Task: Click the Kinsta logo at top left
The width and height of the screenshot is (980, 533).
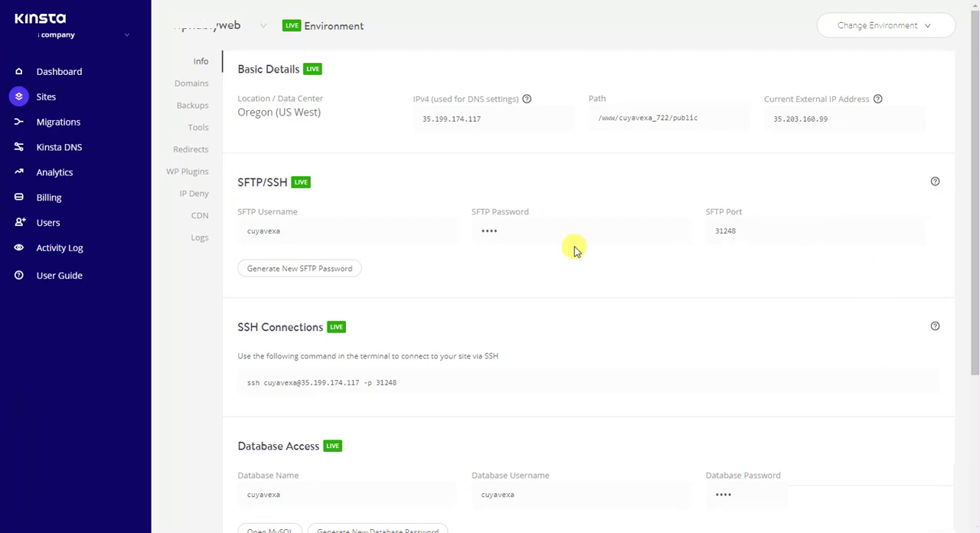Action: [40, 18]
